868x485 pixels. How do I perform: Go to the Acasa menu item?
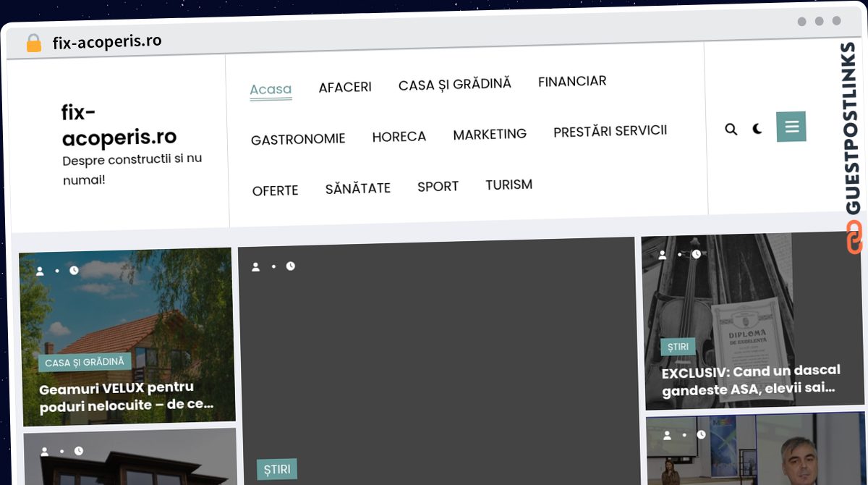[x=271, y=90]
